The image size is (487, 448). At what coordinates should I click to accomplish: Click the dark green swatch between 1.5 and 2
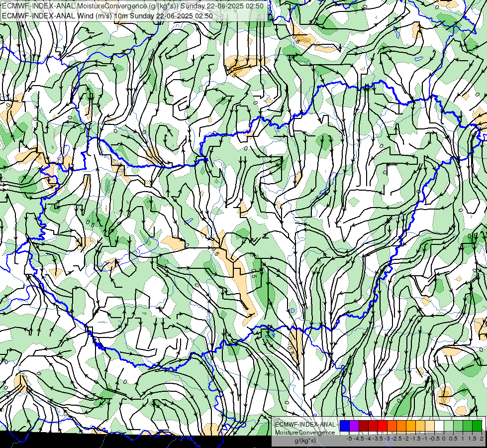tap(477, 426)
